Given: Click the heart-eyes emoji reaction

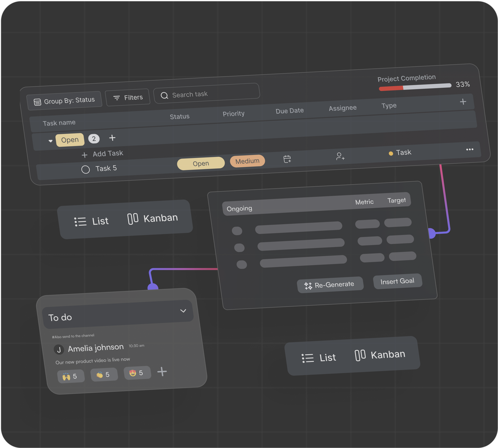Looking at the screenshot, I should (137, 373).
